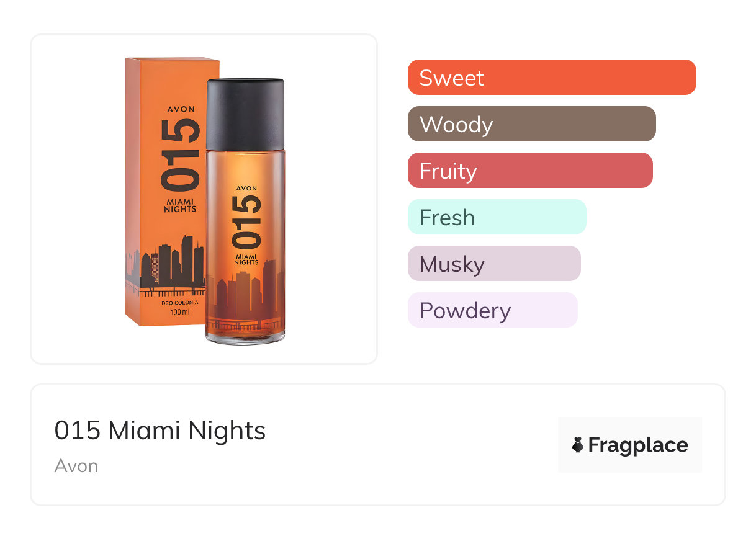Click the Fresh accord bar
The width and height of the screenshot is (756, 536).
(497, 217)
